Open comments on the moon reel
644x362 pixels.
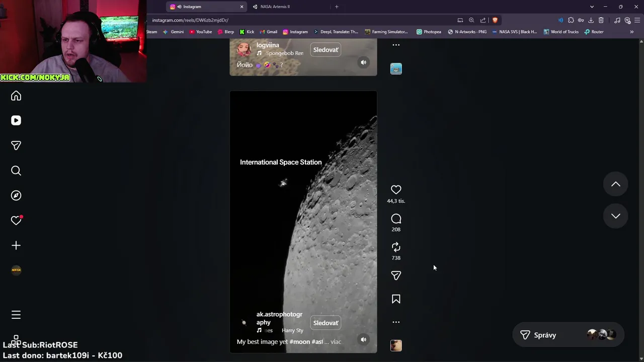(x=396, y=219)
